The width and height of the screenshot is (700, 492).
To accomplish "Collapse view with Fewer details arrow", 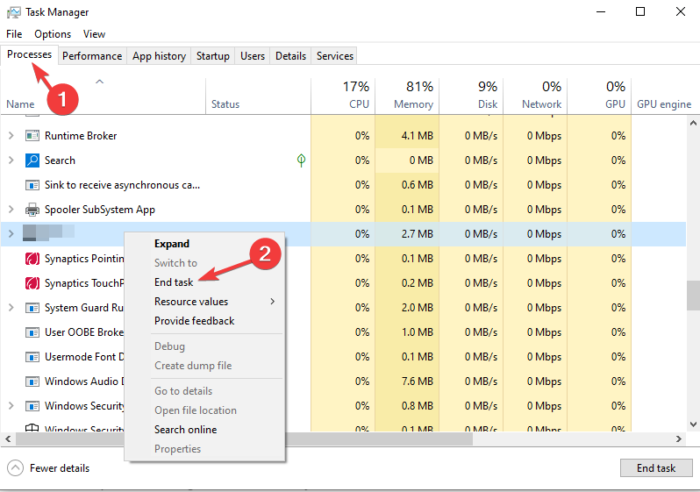I will 16,468.
